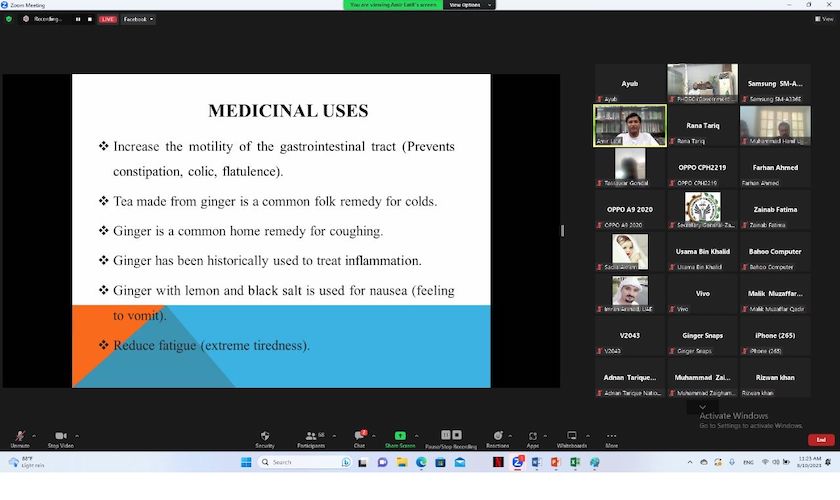Screen dimensions: 840x500
Task: Expand audio options arrow next to Unmute
Action: (37, 435)
